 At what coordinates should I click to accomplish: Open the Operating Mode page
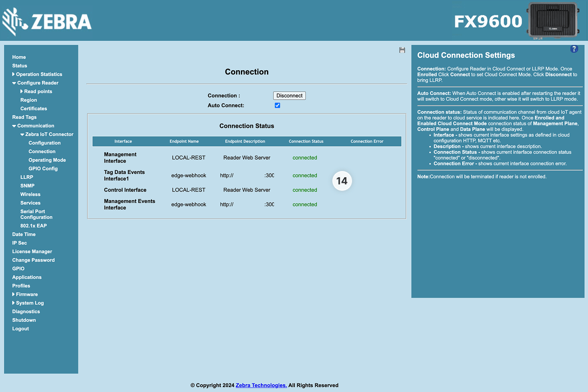coord(47,160)
